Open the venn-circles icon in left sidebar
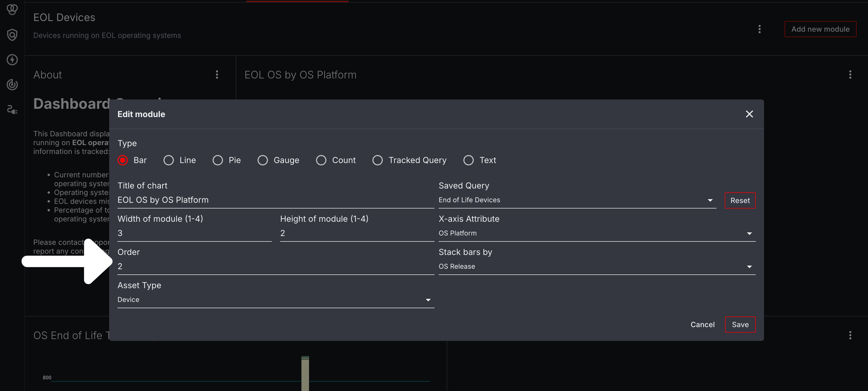 12,9
